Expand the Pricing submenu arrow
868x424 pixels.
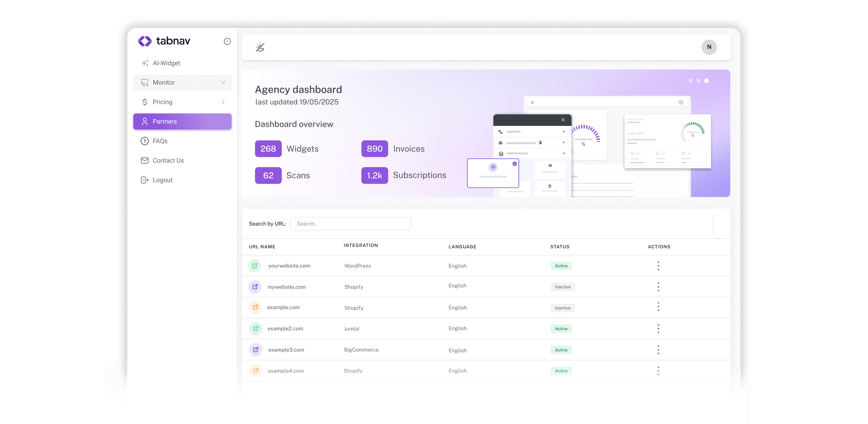[x=223, y=102]
